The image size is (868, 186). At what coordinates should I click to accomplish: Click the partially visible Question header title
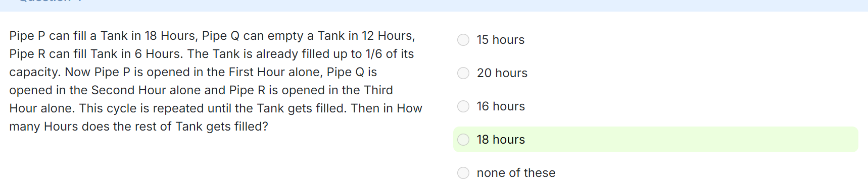51,2
